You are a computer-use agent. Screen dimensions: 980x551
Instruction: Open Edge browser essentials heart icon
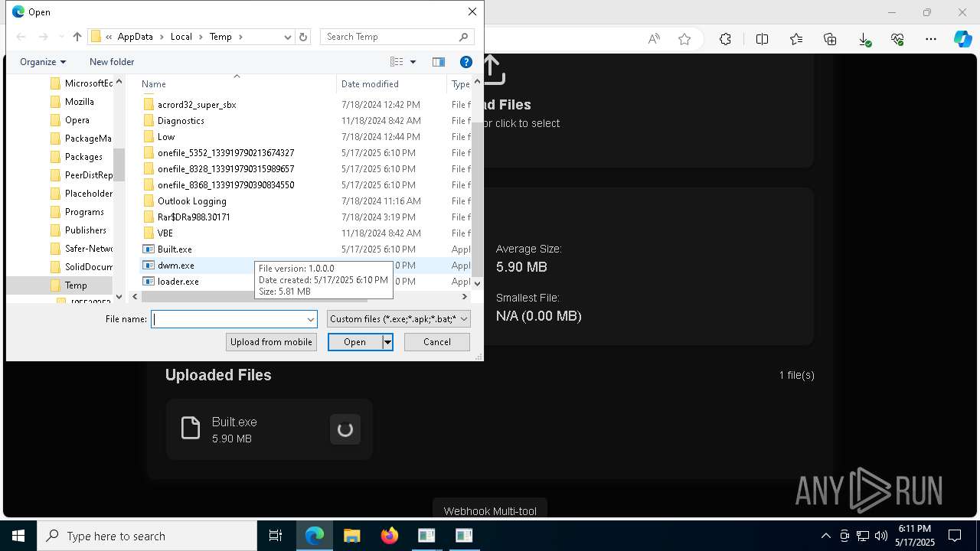[897, 39]
